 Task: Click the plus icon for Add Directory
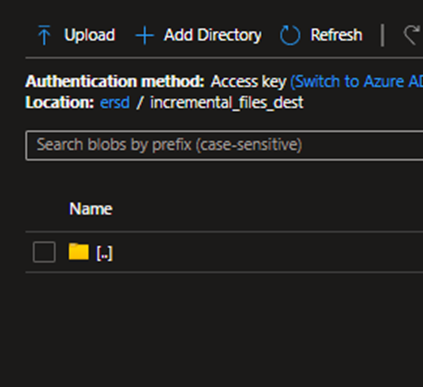144,35
